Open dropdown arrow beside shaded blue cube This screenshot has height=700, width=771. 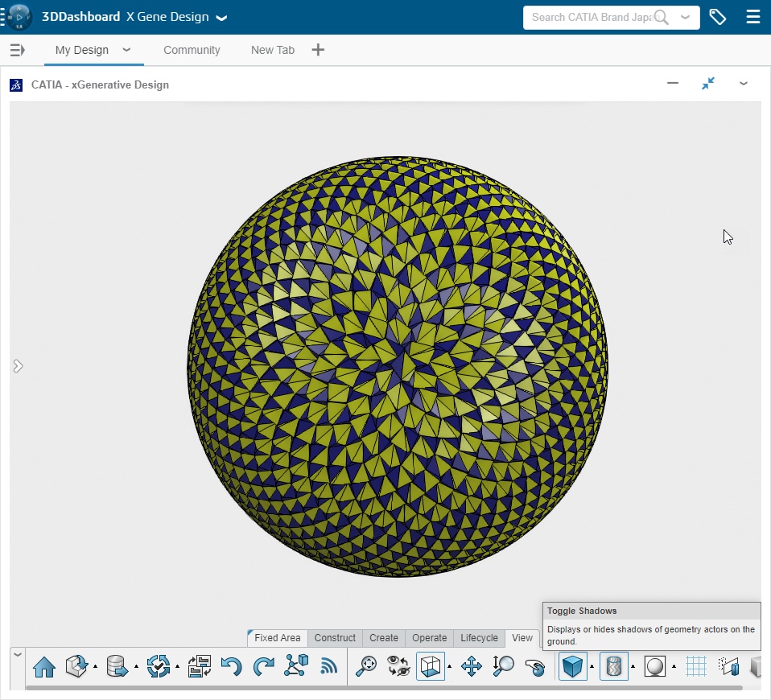coord(592,667)
